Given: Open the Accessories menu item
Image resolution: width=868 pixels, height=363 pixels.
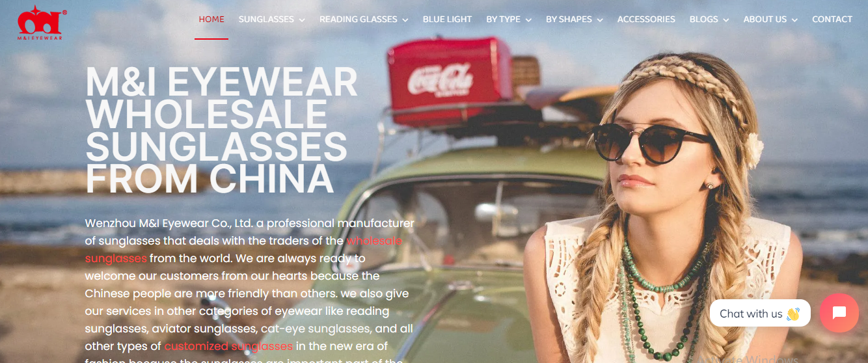Looking at the screenshot, I should [646, 20].
